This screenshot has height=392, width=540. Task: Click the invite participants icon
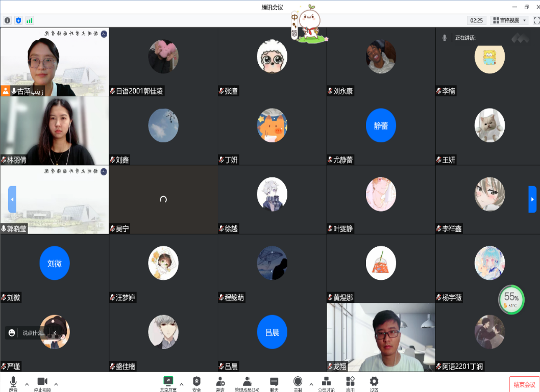pyautogui.click(x=220, y=382)
